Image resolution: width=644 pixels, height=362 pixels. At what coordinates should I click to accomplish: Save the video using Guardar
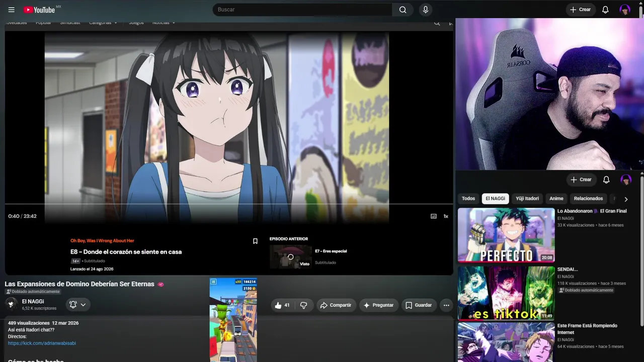[x=419, y=305]
